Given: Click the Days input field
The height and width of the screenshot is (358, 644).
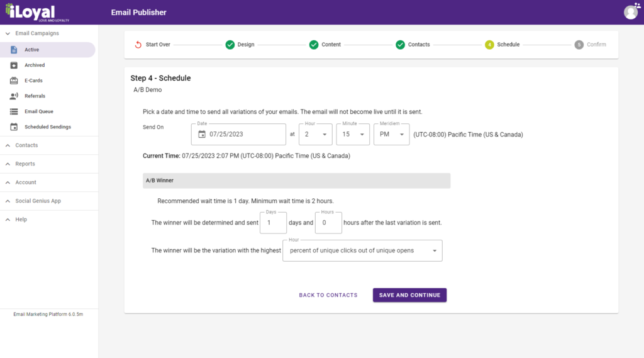Looking at the screenshot, I should (273, 223).
